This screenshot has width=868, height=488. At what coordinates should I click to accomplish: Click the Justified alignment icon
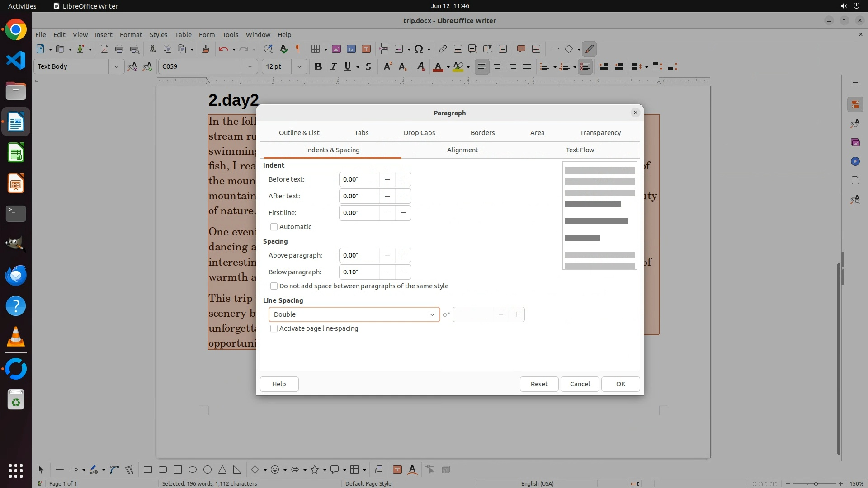tap(527, 66)
